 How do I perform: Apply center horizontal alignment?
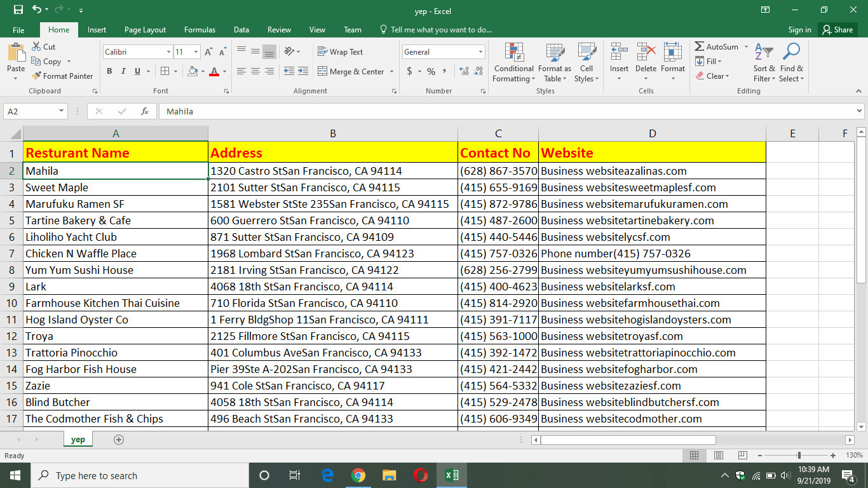click(x=255, y=71)
